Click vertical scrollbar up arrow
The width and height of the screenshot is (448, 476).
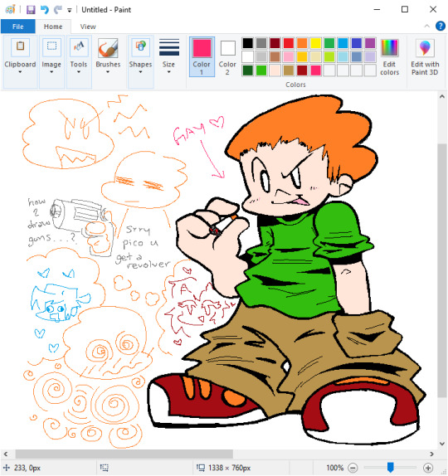click(x=442, y=97)
